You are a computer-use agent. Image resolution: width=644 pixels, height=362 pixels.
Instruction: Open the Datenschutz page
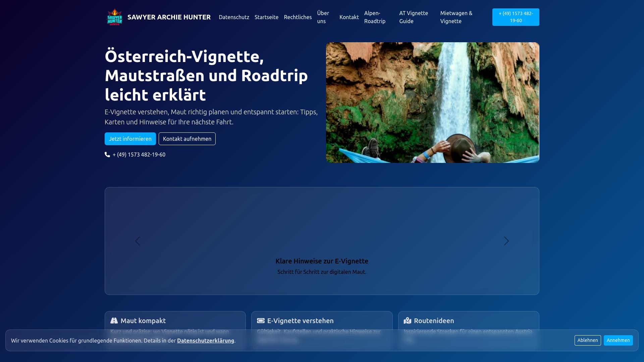pos(234,17)
